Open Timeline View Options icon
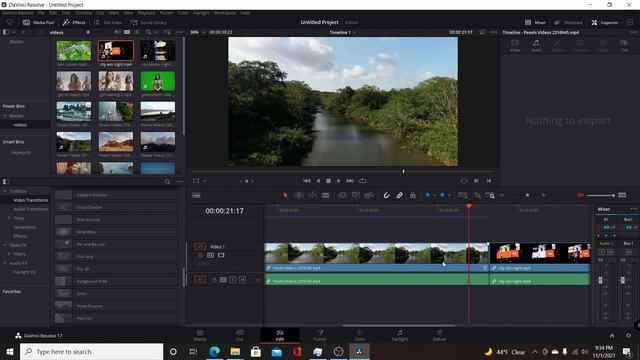Viewport: 640px width, 360px height. 196,196
